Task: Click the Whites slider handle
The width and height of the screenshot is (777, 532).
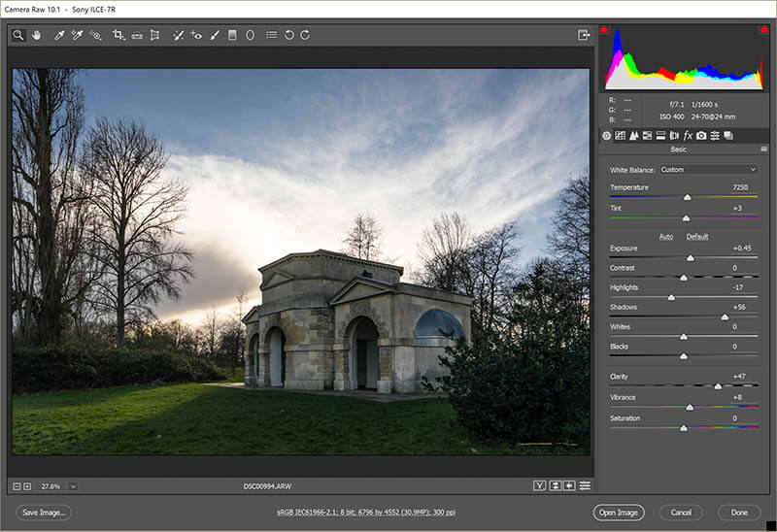Action: point(684,337)
